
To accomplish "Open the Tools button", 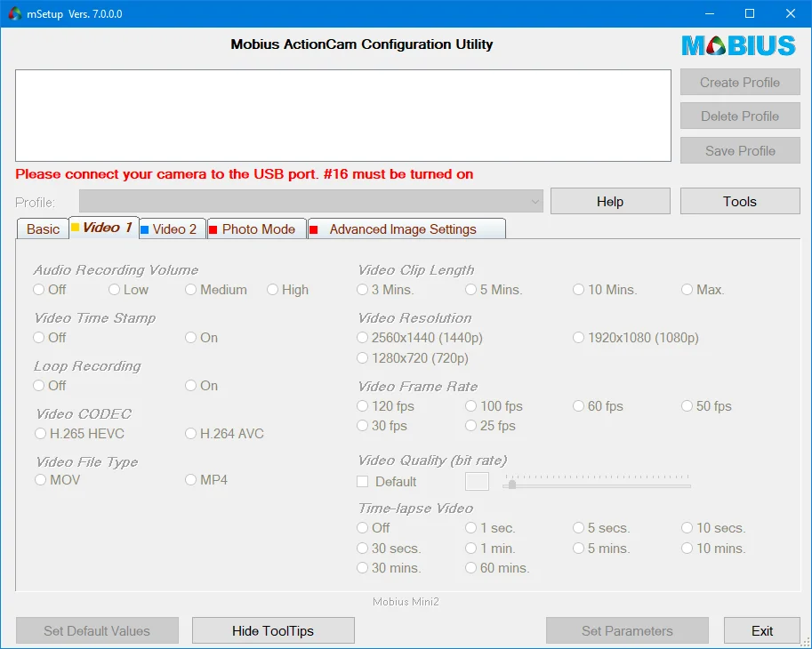I will pyautogui.click(x=740, y=201).
